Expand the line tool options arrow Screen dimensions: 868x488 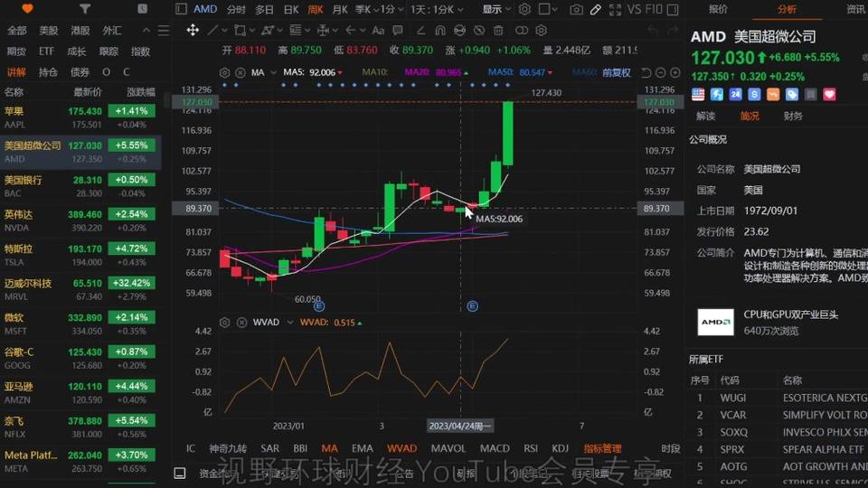point(224,31)
